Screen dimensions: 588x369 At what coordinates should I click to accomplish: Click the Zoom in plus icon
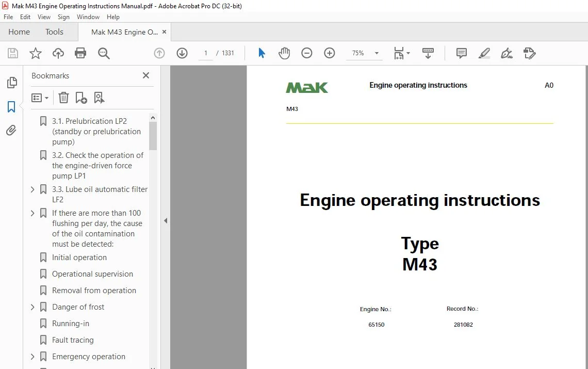(329, 53)
